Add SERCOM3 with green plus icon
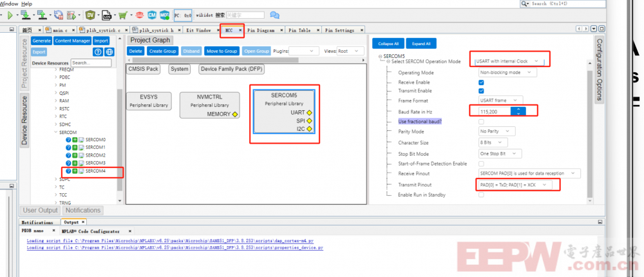Screen dimensions: 644x277 tap(75, 163)
